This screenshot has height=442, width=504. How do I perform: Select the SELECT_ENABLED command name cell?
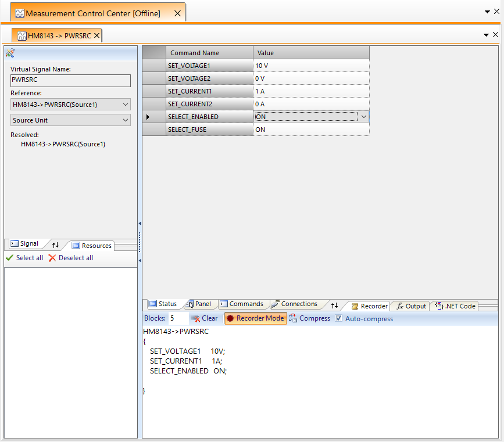210,117
